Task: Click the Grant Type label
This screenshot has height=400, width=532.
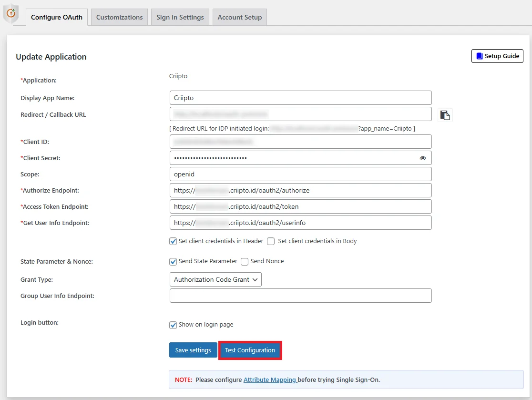Action: 37,280
